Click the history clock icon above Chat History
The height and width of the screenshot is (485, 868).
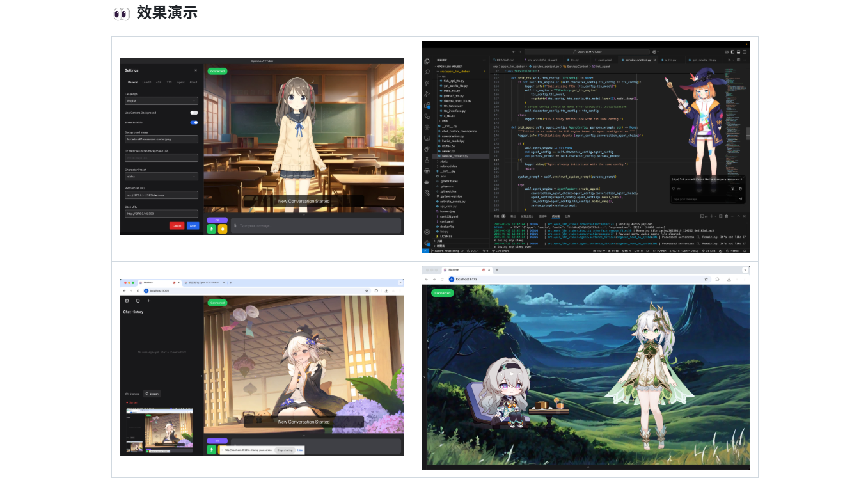(138, 301)
